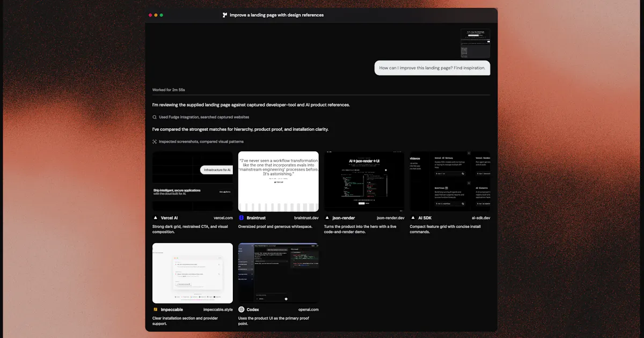Click 'Oversized proof and generous whitespace.' description
The image size is (644, 338).
point(274,226)
